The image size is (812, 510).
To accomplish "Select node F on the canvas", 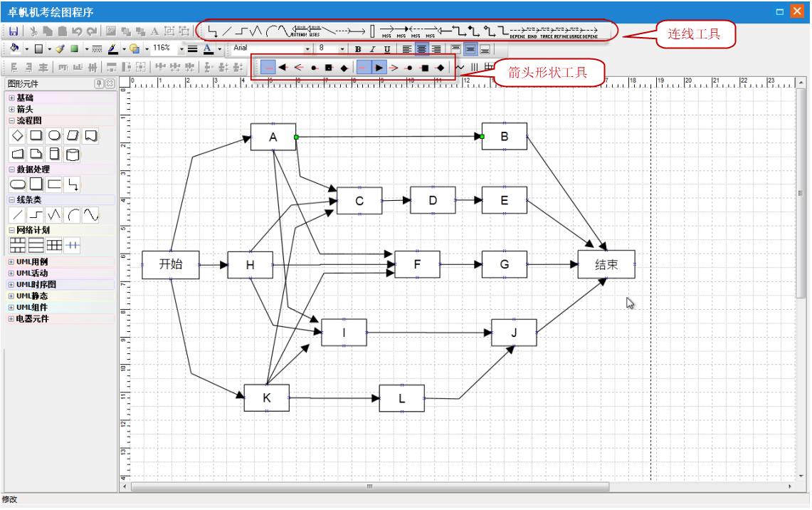I will click(x=418, y=264).
